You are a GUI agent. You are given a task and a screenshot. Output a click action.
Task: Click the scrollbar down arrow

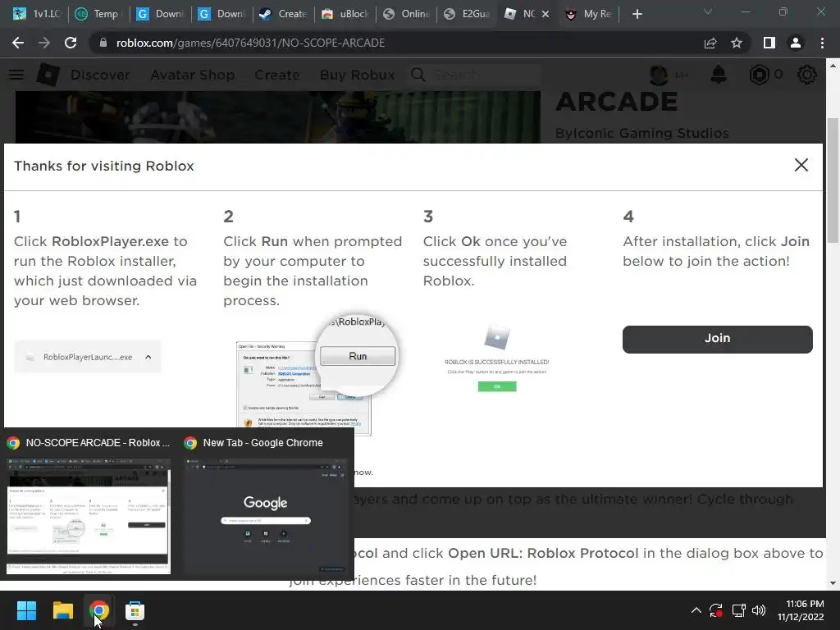click(x=832, y=583)
